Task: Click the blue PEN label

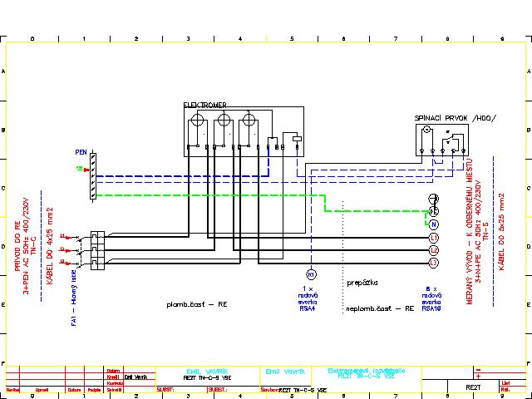Action: 81,152
